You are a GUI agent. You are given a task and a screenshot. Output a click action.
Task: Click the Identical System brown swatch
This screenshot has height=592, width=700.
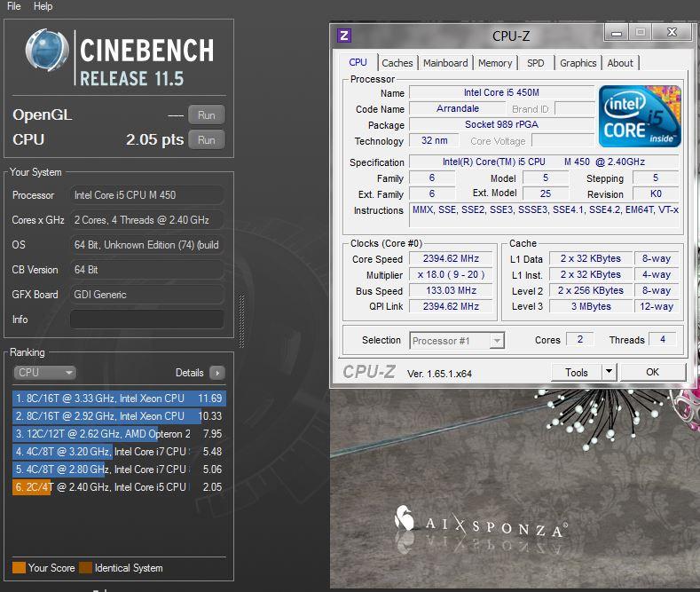[85, 568]
